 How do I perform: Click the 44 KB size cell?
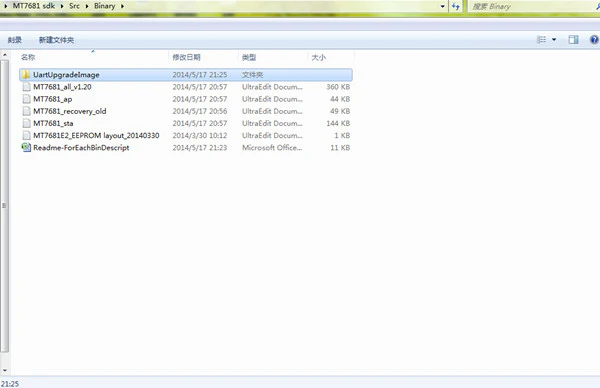point(340,99)
